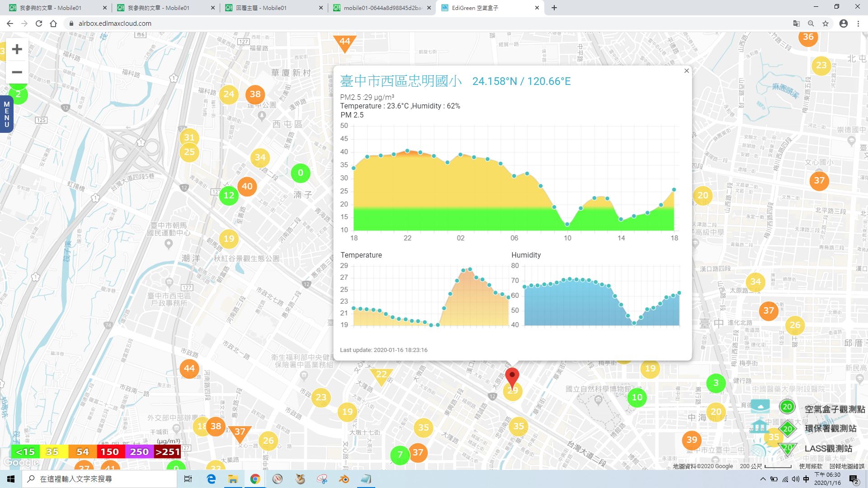Select yellow circle marker 19 near 朝馬路
This screenshot has height=488, width=868.
[229, 239]
